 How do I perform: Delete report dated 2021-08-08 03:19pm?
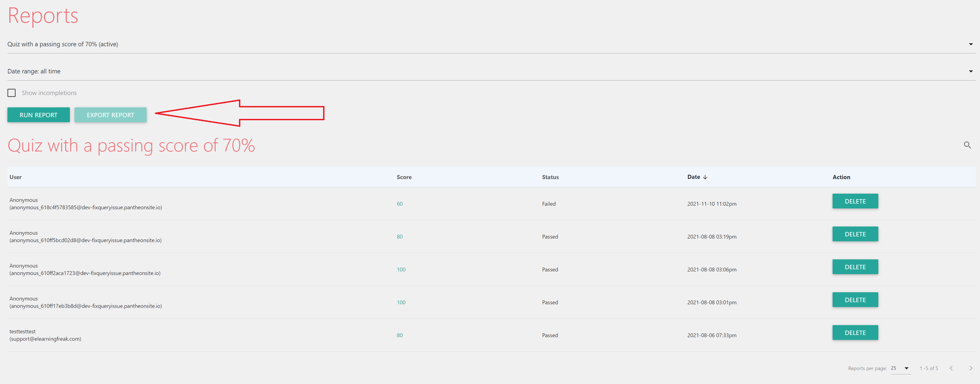(x=855, y=234)
